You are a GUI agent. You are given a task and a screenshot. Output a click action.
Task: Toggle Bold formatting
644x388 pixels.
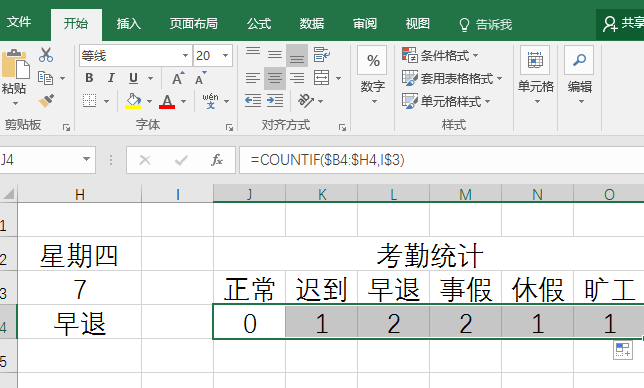(89, 78)
